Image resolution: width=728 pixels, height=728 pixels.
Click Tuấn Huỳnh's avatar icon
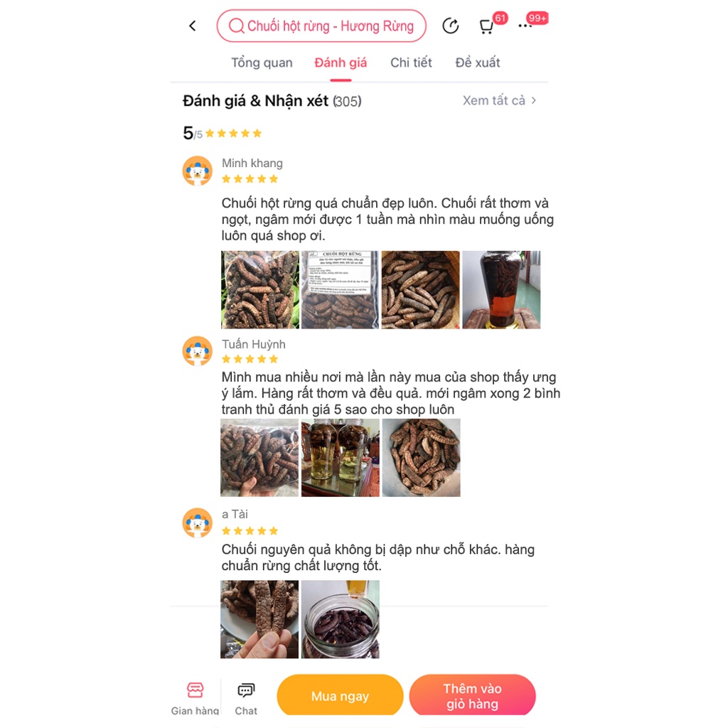point(198,351)
